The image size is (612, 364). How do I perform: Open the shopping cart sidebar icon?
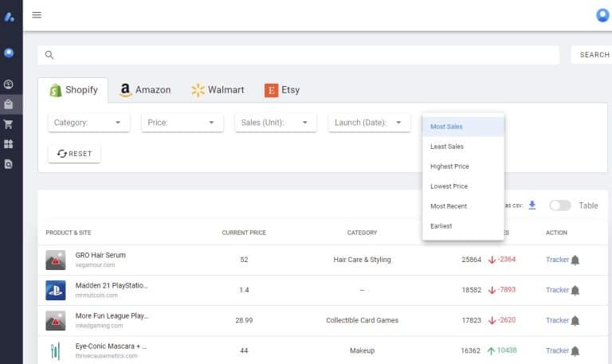(x=9, y=124)
